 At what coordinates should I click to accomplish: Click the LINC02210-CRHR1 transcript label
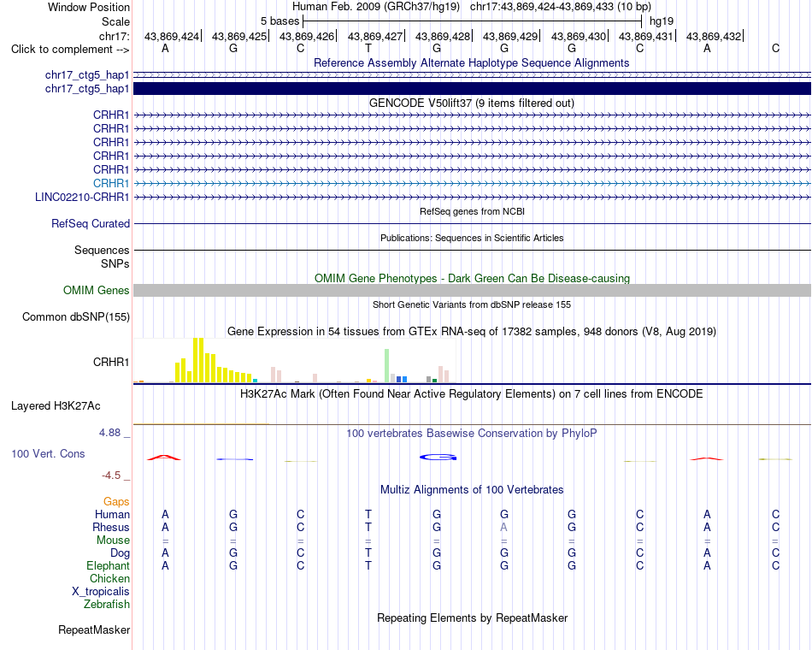[x=82, y=197]
